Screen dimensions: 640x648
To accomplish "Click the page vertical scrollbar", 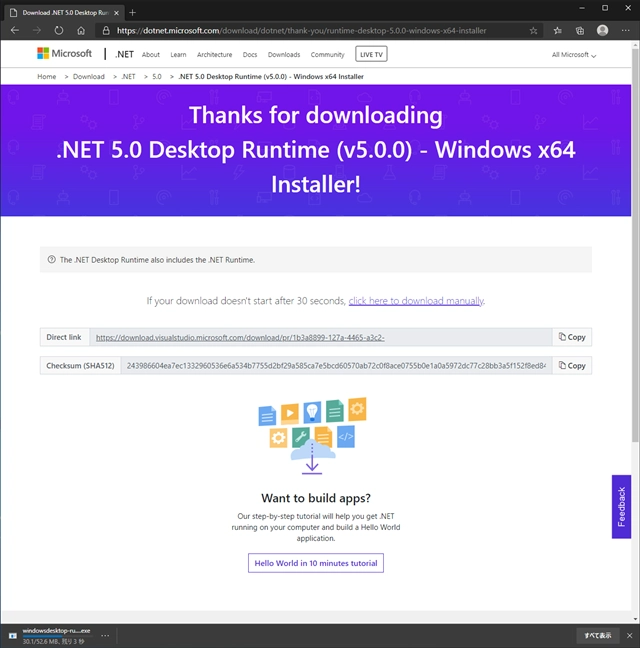I will [635, 245].
